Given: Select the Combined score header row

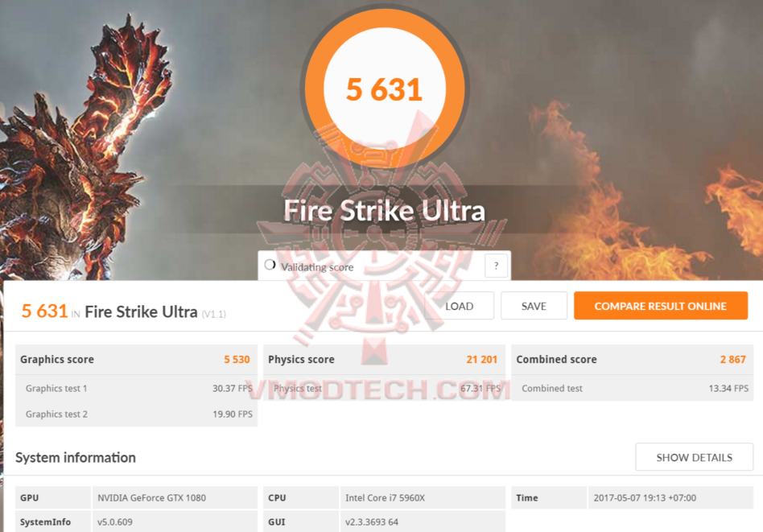Looking at the screenshot, I should tap(632, 360).
